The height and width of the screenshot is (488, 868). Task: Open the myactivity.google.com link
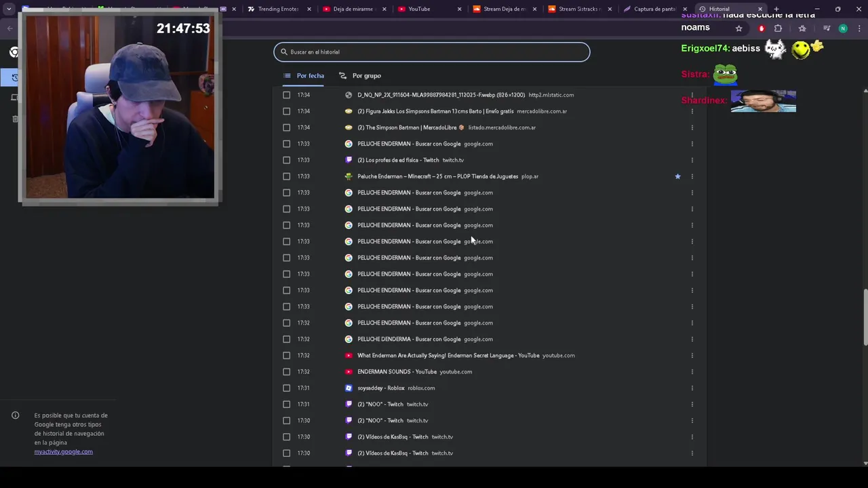coord(64,451)
